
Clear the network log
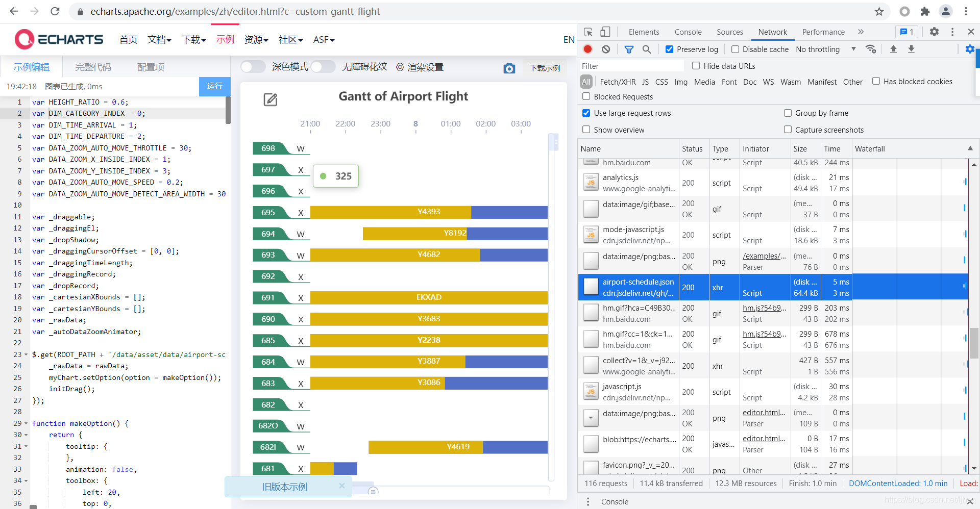coord(606,49)
